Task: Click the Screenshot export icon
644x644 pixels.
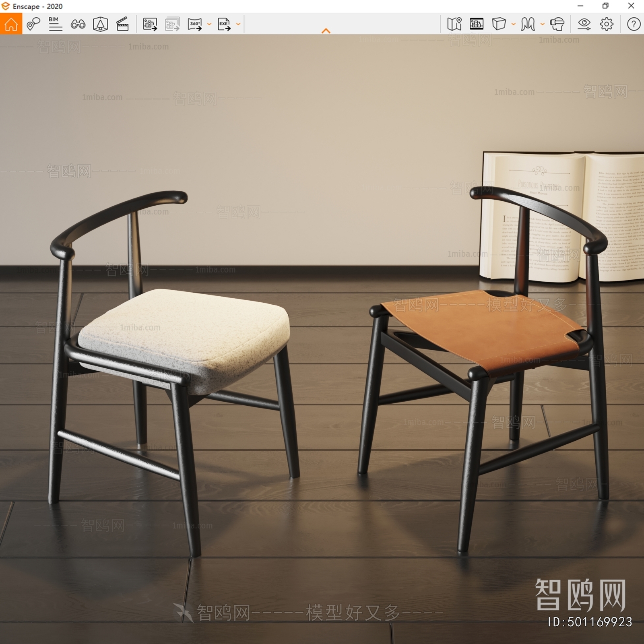Action: pos(150,24)
